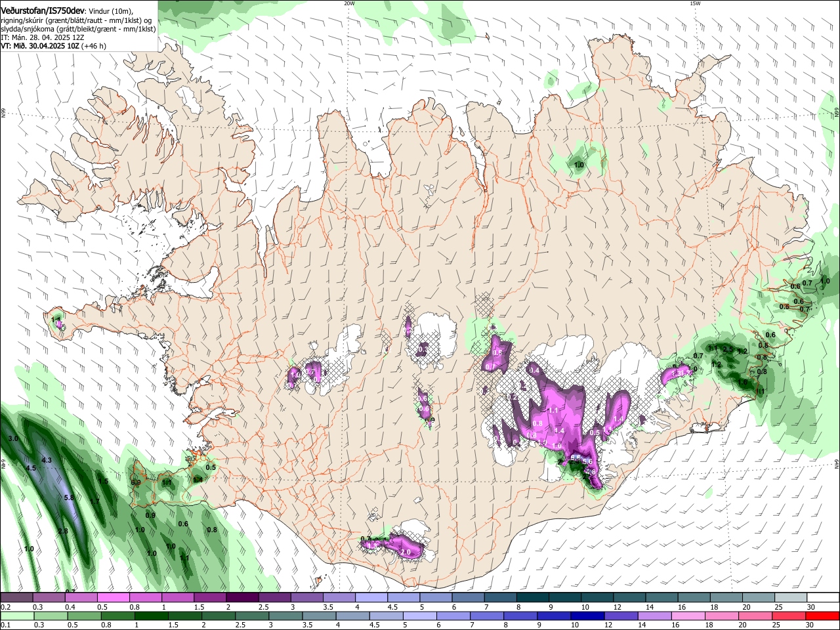
Task: Click the '2.8' precipitation value on the map
Action: 63,531
